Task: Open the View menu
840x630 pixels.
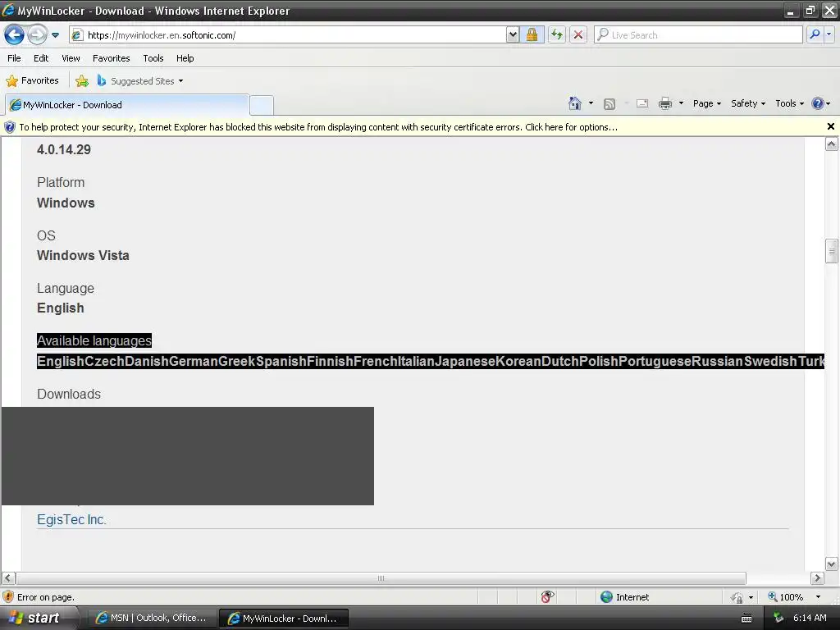Action: pyautogui.click(x=71, y=58)
